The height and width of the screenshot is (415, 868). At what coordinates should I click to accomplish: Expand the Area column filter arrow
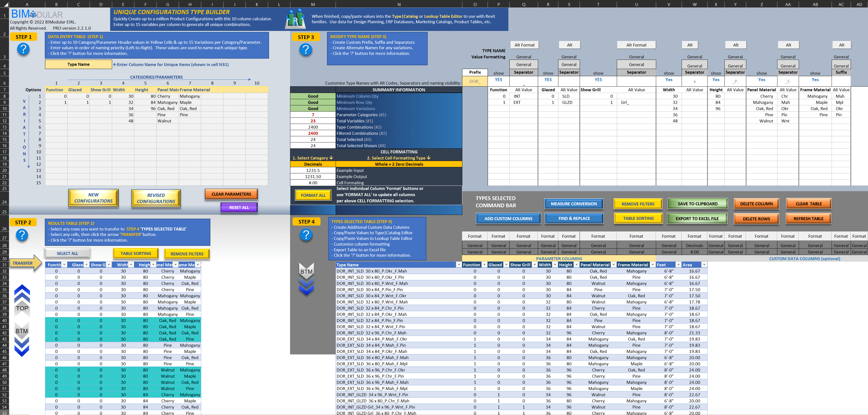pos(704,265)
